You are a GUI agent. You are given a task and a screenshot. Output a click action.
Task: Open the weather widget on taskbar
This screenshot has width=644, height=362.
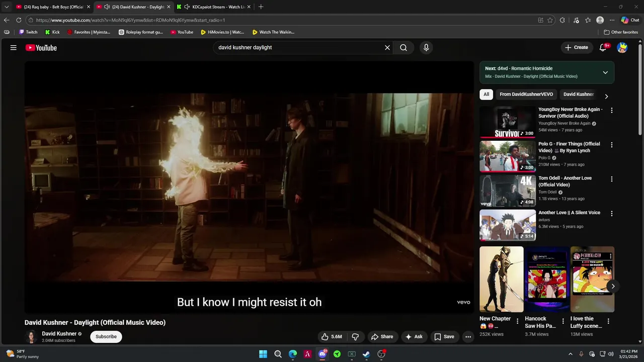(21, 354)
